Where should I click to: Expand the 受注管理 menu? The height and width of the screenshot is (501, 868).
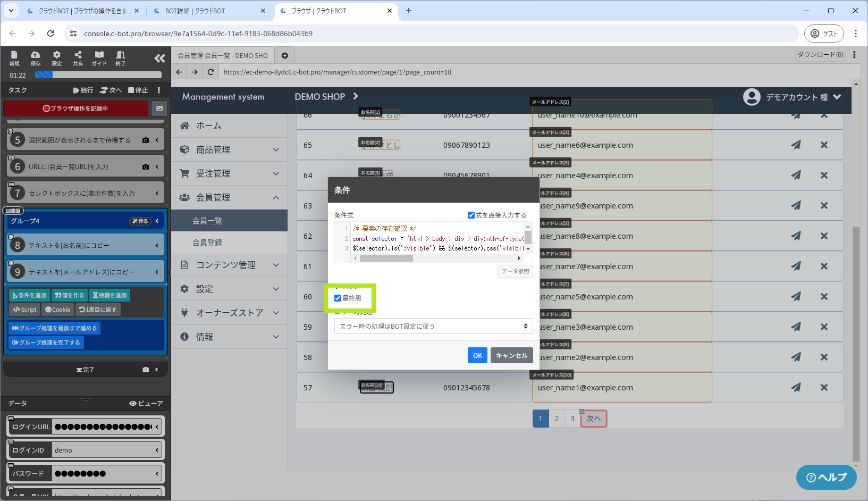(230, 173)
